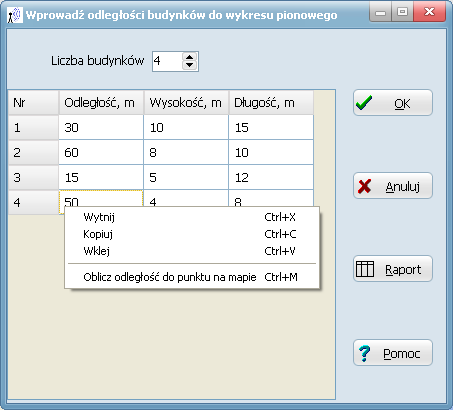Screen dimensions: 453x410
Task: Click the green checkmark icon on OK
Action: click(x=364, y=103)
